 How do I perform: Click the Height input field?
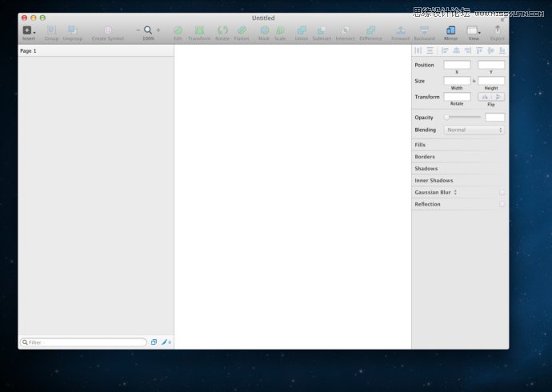point(491,81)
